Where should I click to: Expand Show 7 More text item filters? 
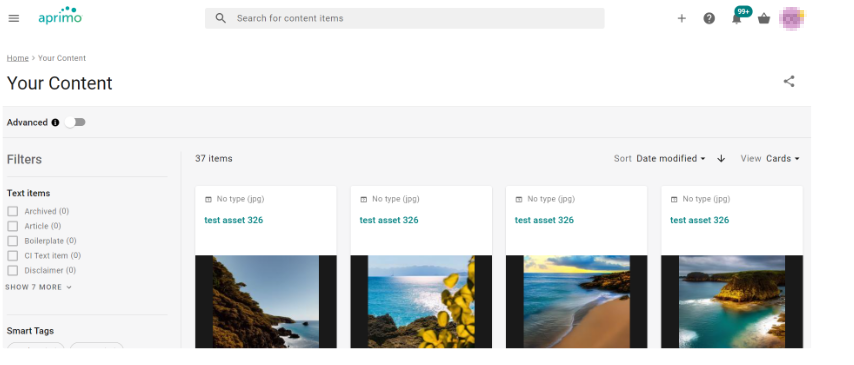39,287
